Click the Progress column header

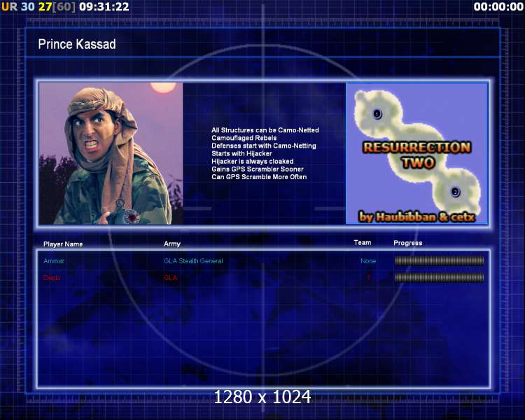(408, 243)
